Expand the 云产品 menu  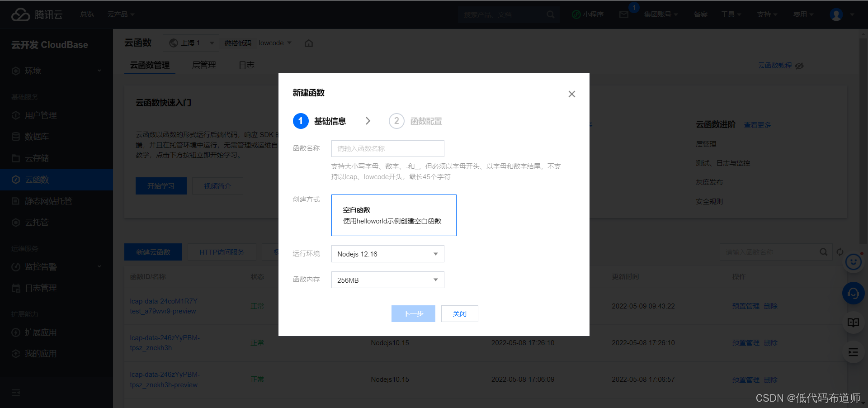point(121,14)
